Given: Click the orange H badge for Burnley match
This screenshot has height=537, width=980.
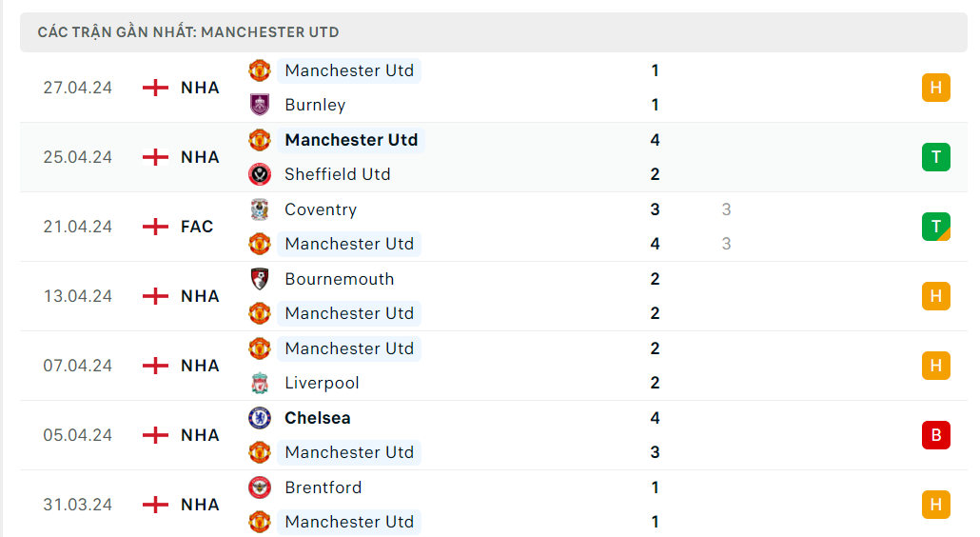Looking at the screenshot, I should 935,88.
